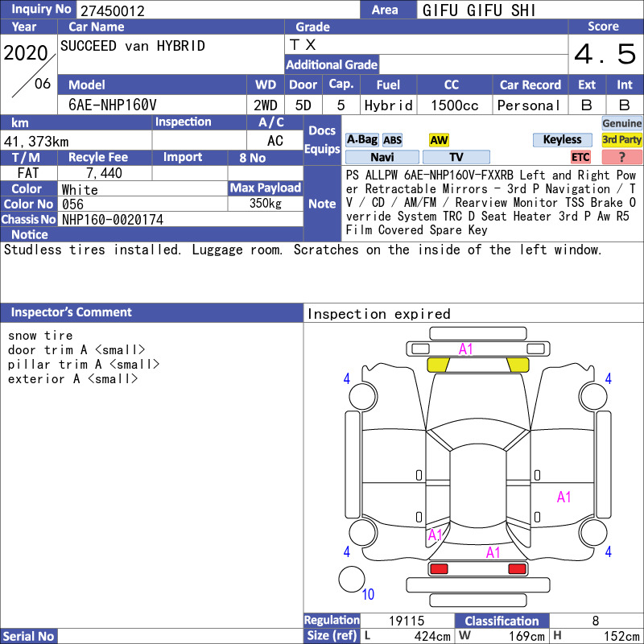Click the 5D door value
The image size is (644, 644).
pyautogui.click(x=303, y=105)
